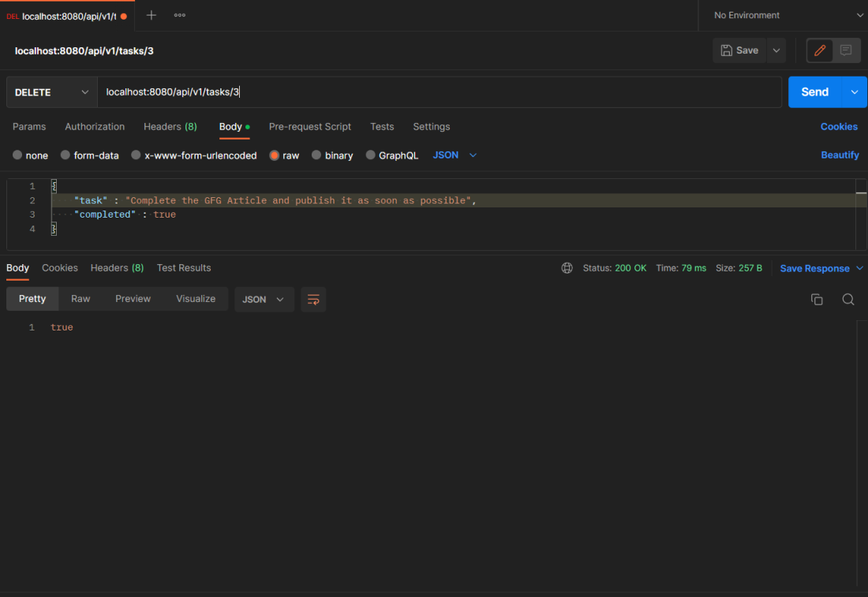Viewport: 868px width, 597px height.
Task: Click in the request URL field
Action: coord(440,91)
